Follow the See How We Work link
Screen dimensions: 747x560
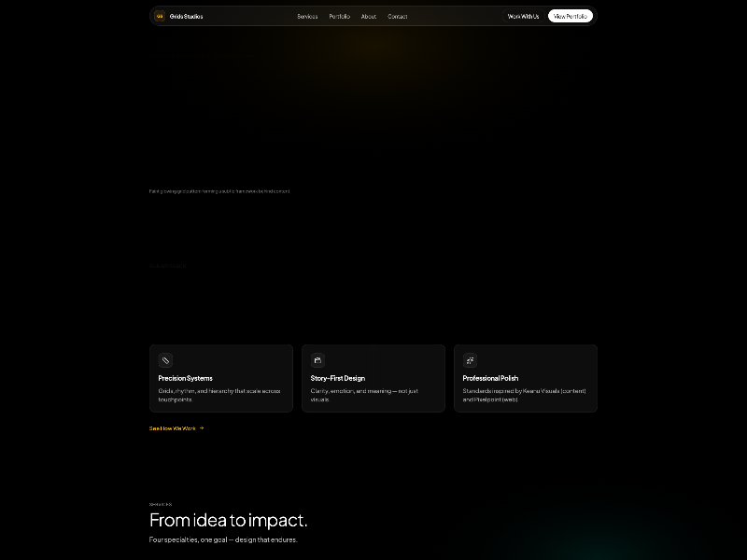(174, 428)
